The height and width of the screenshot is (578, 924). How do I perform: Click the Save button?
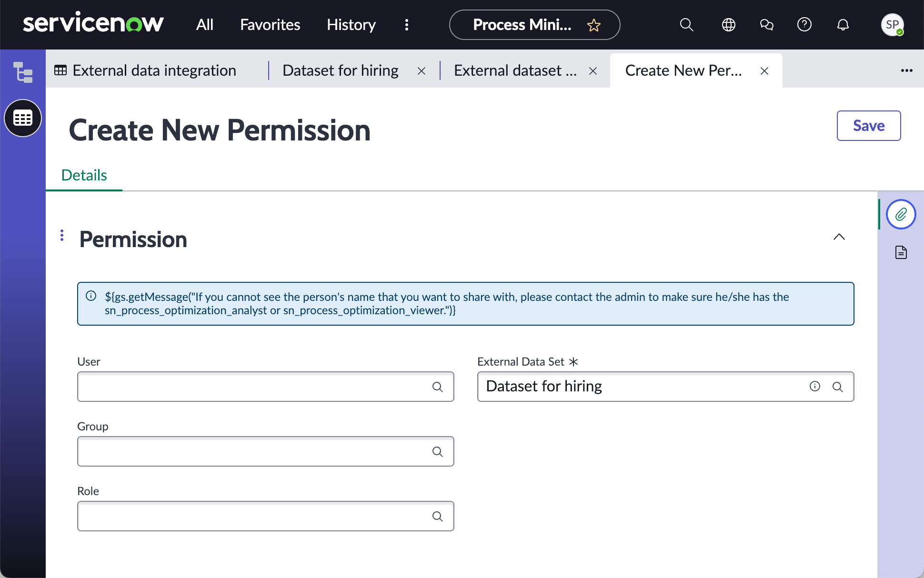click(x=869, y=126)
